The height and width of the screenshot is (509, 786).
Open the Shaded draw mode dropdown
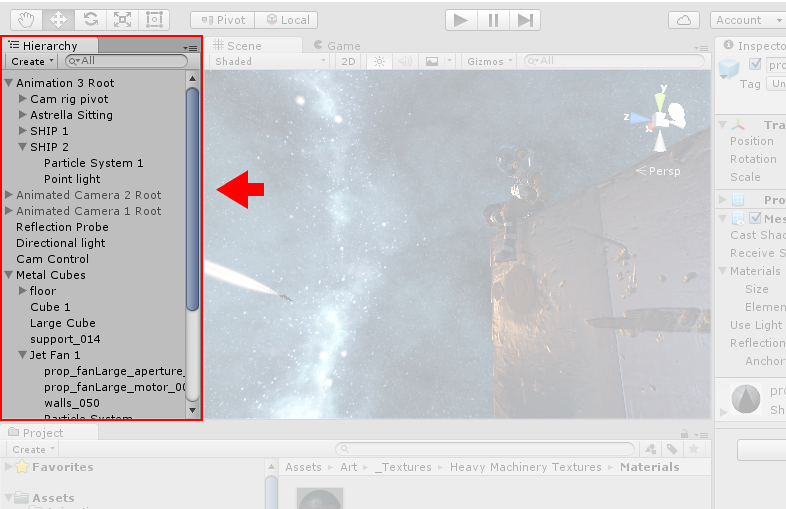(270, 61)
